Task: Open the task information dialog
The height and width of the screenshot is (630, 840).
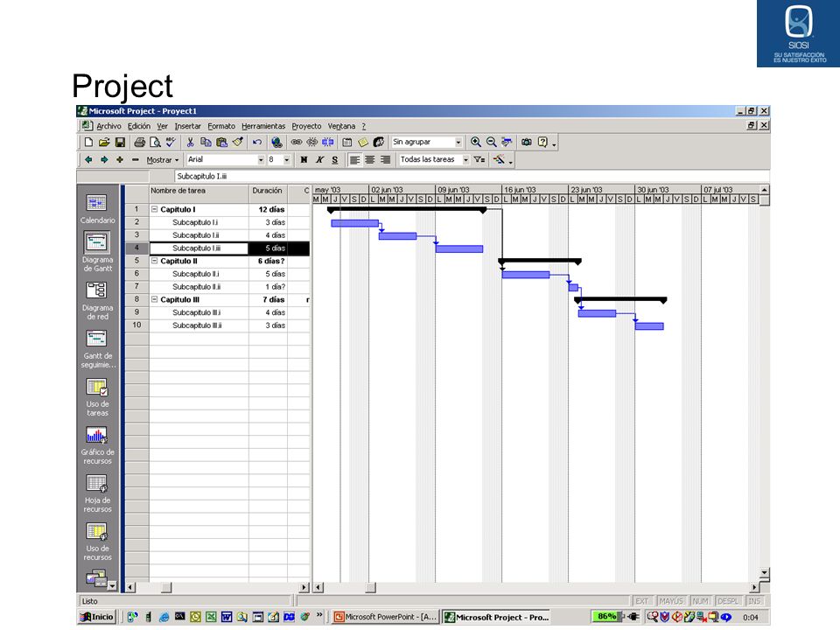Action: click(x=347, y=142)
